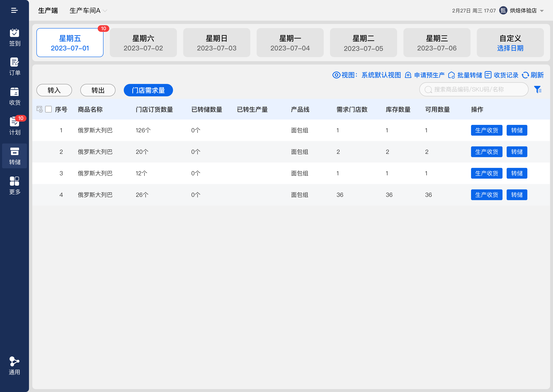Open the 自定义 选择日期 date picker
Screen dimensions: 553x392
click(x=510, y=43)
